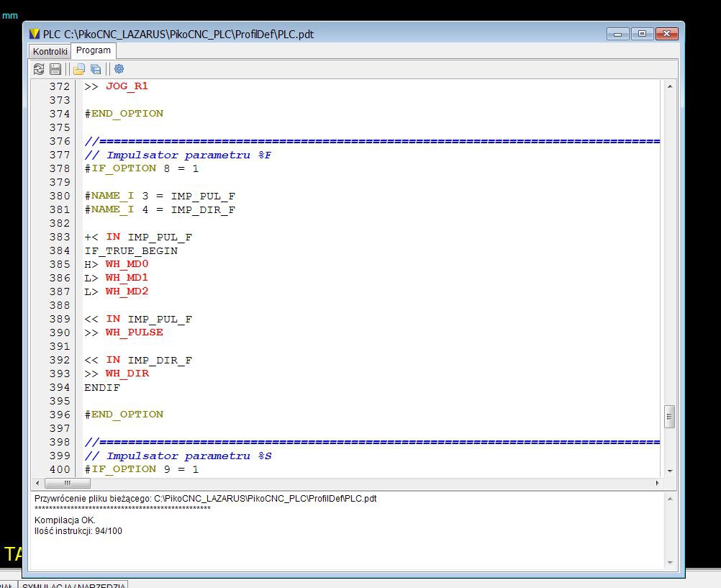Select the Program tab
The height and width of the screenshot is (588, 721).
(94, 50)
